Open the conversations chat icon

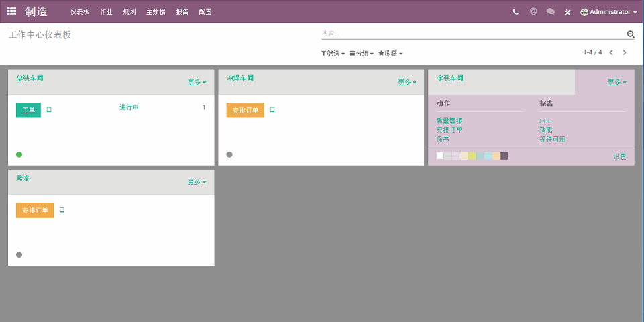(550, 12)
